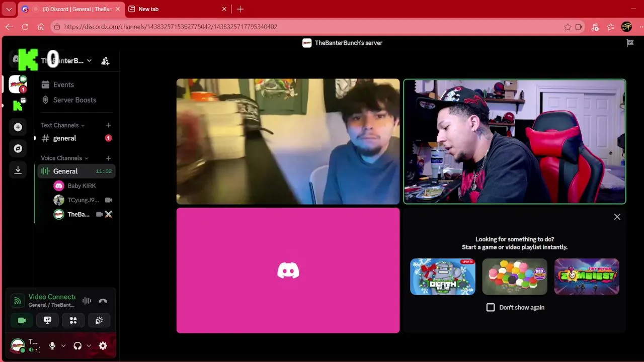Open the invite people icon beside server name
This screenshot has height=362, width=644.
click(x=105, y=61)
